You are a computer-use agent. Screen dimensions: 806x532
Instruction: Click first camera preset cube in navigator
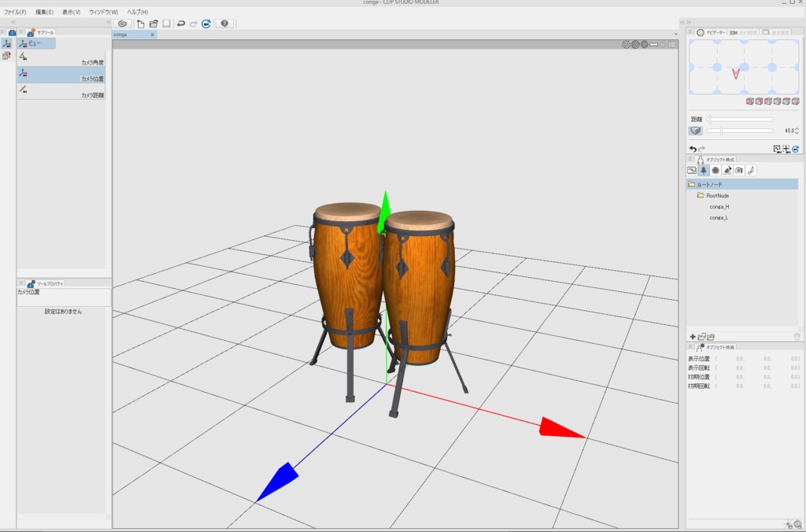[x=749, y=102]
